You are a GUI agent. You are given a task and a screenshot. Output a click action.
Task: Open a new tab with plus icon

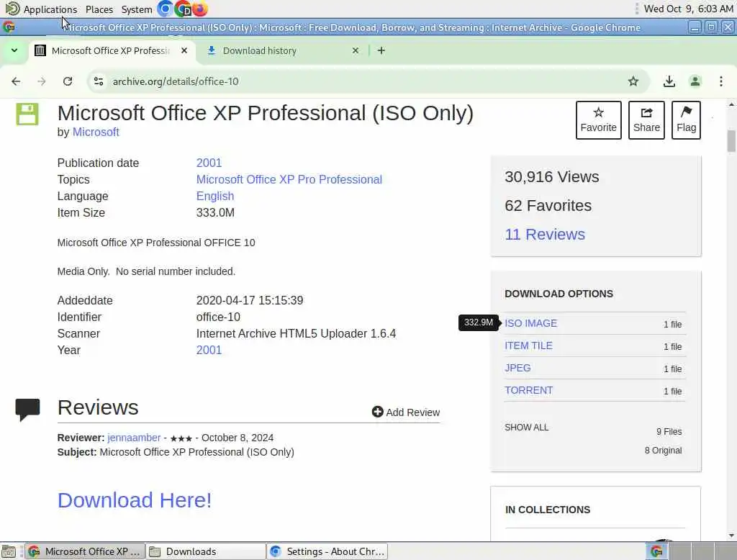381,50
